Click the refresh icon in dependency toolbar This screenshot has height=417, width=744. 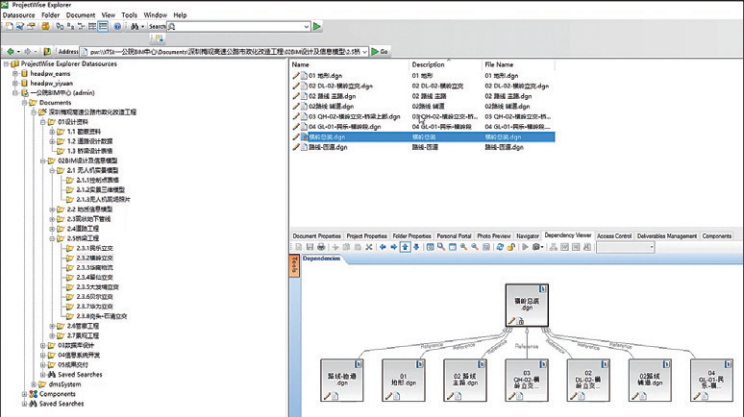[500, 247]
